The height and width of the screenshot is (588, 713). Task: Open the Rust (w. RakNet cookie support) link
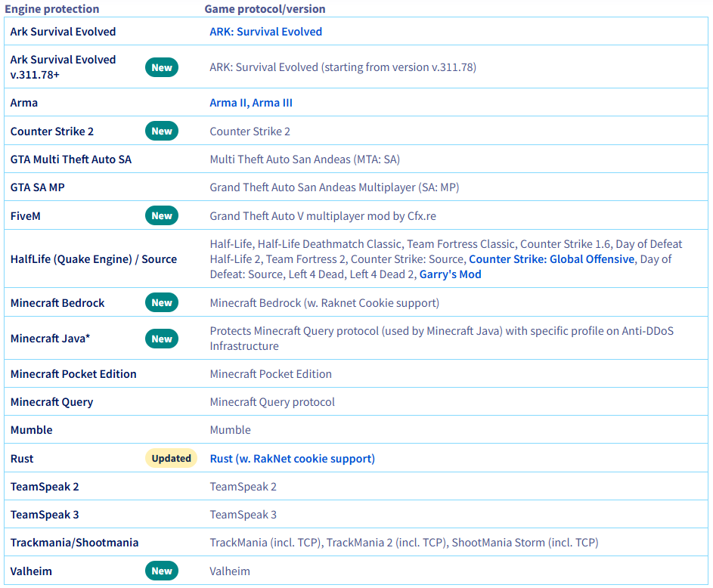coord(293,459)
